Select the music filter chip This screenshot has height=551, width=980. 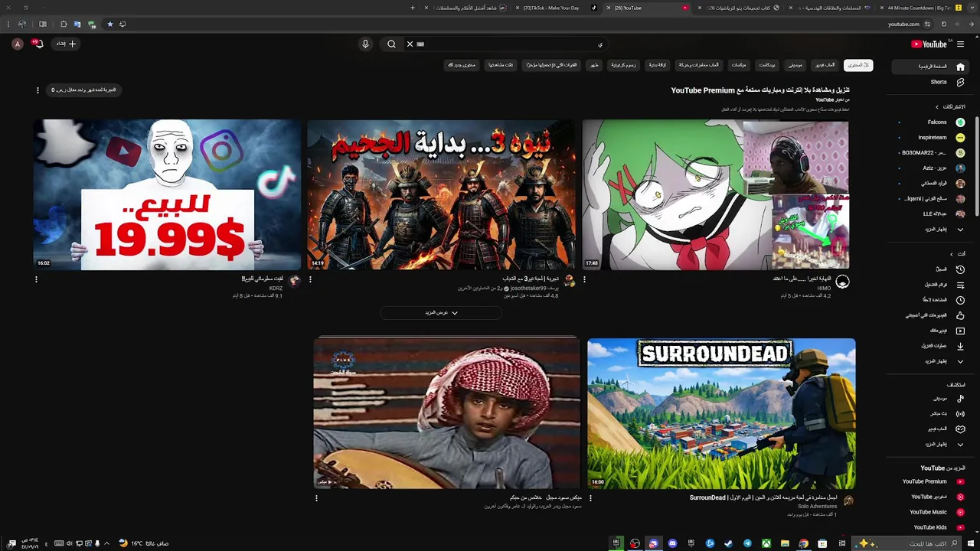[x=795, y=65]
